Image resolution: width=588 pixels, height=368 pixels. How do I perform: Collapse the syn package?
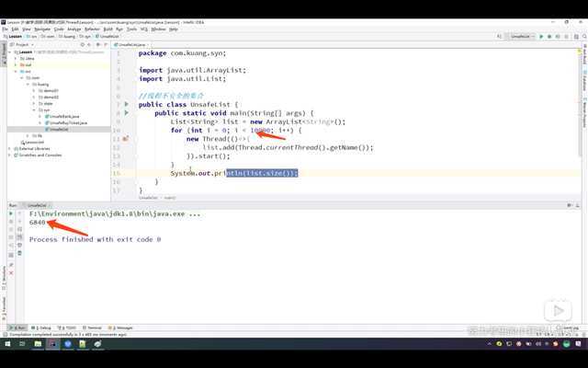pyautogui.click(x=34, y=110)
